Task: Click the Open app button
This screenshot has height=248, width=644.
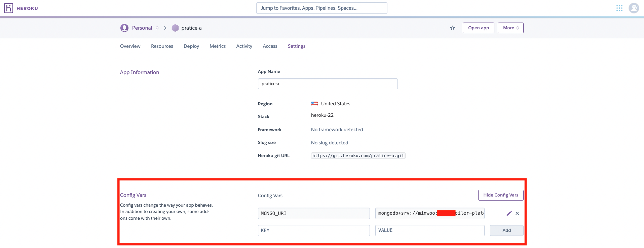Action: 479,28
